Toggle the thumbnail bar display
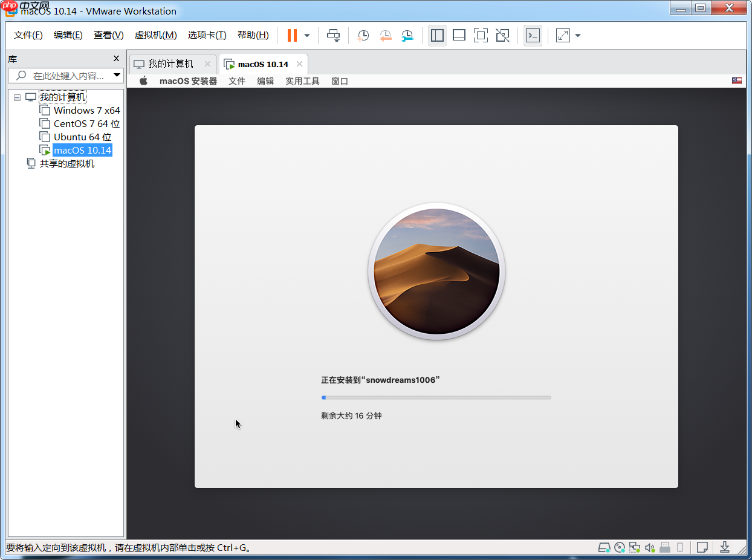 click(459, 36)
